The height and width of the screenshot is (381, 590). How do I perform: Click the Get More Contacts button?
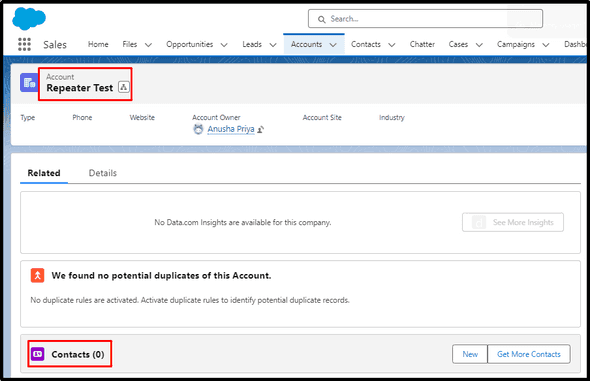pyautogui.click(x=529, y=354)
